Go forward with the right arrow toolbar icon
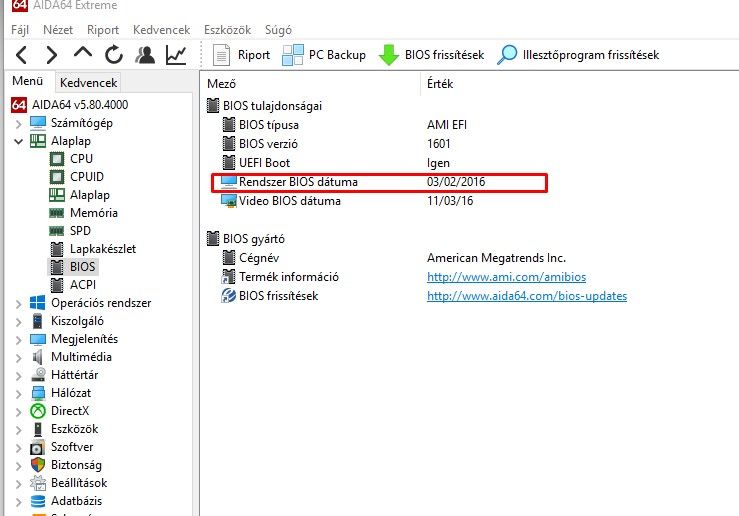The width and height of the screenshot is (739, 516). (51, 55)
